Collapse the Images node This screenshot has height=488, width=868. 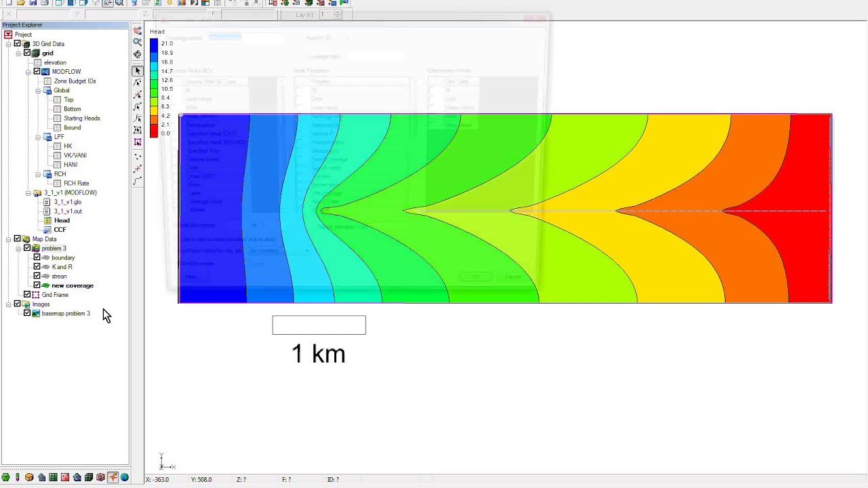pyautogui.click(x=9, y=304)
